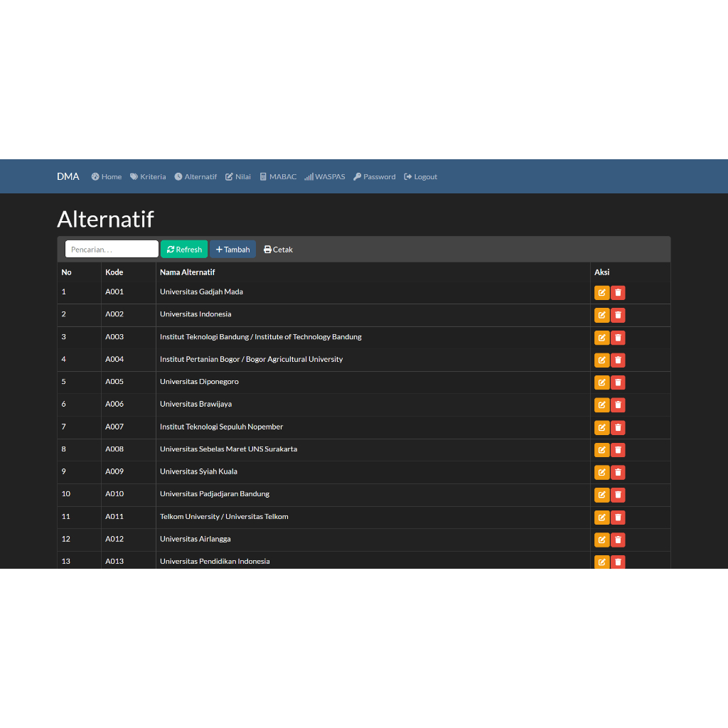The width and height of the screenshot is (728, 728).
Task: Click the Pencarian search field
Action: click(111, 249)
